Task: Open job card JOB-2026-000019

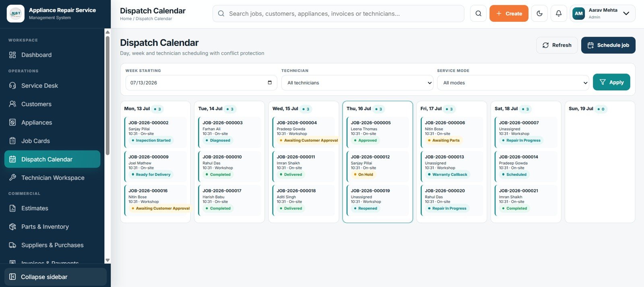Action: tap(378, 200)
